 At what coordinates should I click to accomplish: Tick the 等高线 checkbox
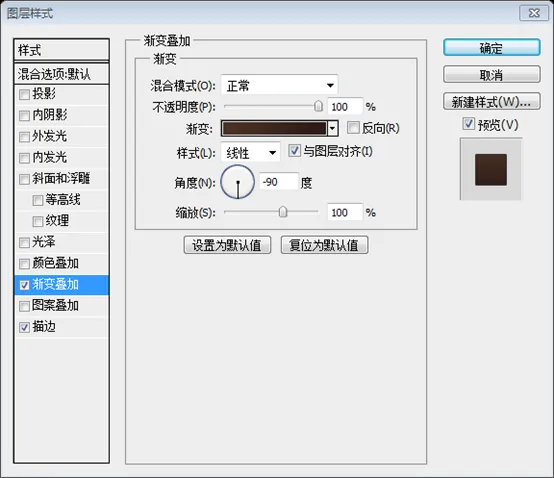(x=37, y=201)
